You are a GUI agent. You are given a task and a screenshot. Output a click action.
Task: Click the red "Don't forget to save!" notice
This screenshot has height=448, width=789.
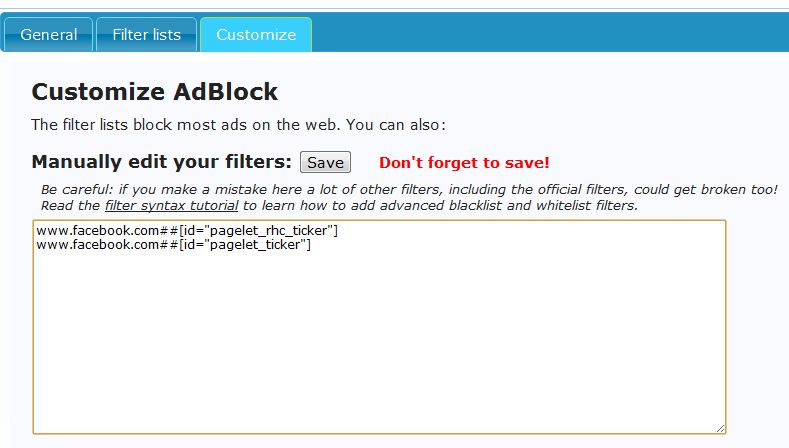pyautogui.click(x=464, y=162)
